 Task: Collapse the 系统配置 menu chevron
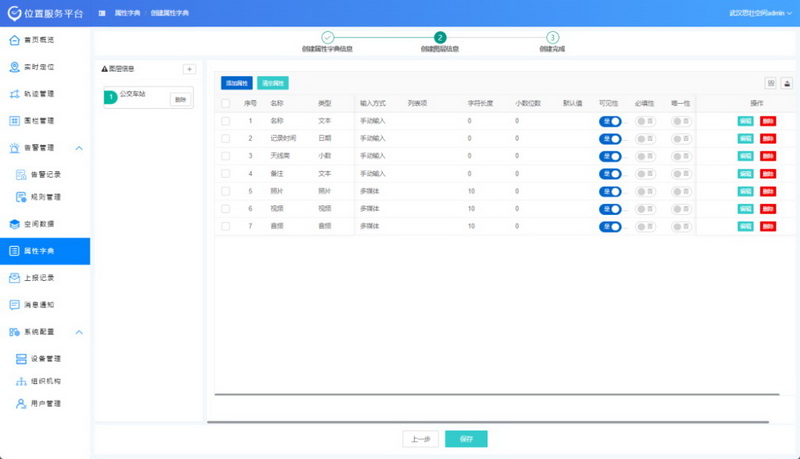point(79,332)
